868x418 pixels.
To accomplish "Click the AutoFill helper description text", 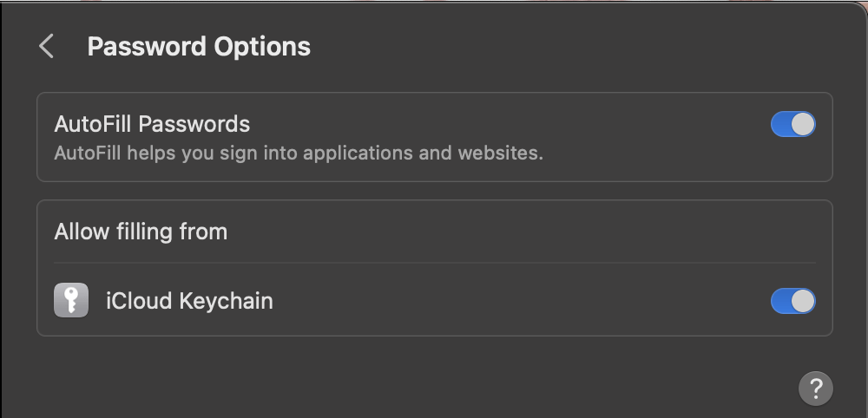I will pyautogui.click(x=298, y=153).
